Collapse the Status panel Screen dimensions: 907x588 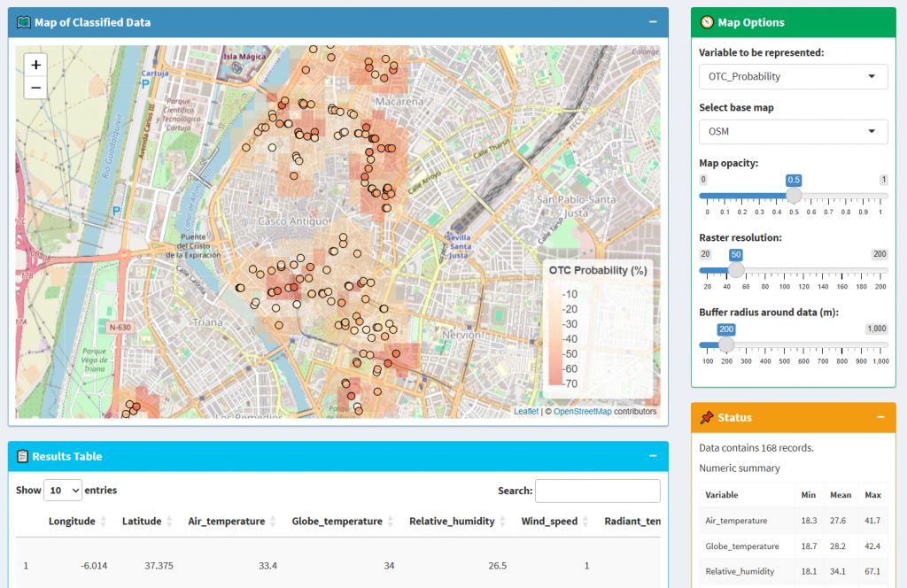(x=880, y=417)
